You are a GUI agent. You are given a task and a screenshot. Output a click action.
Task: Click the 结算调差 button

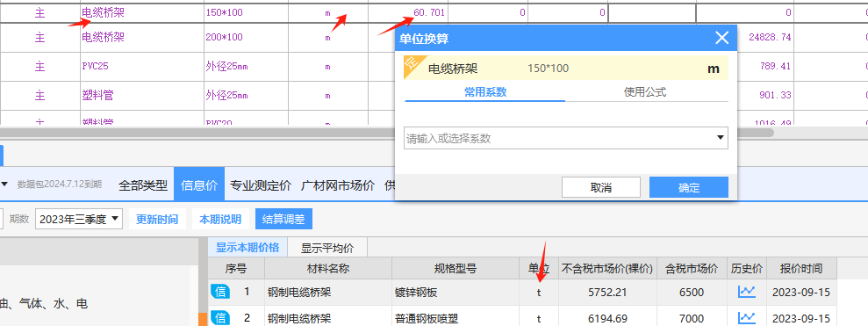pos(284,219)
